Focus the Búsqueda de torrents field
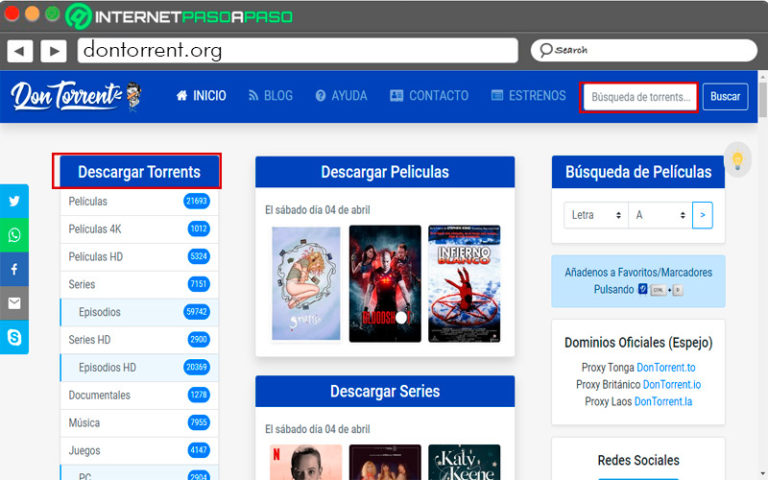The height and width of the screenshot is (480, 768). coord(639,97)
